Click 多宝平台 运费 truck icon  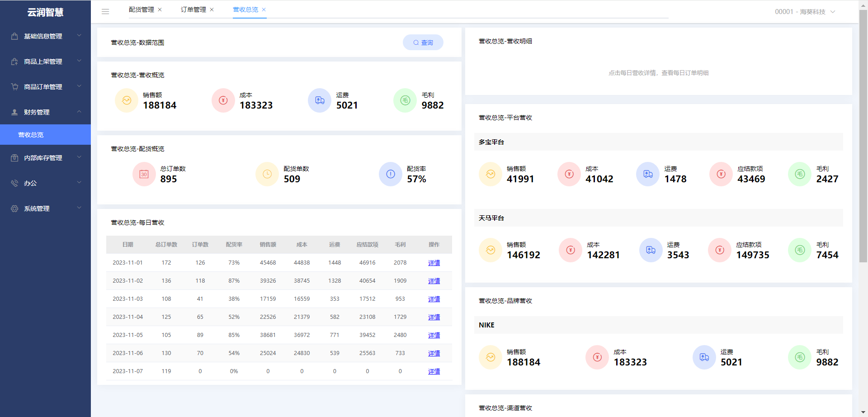pyautogui.click(x=648, y=174)
